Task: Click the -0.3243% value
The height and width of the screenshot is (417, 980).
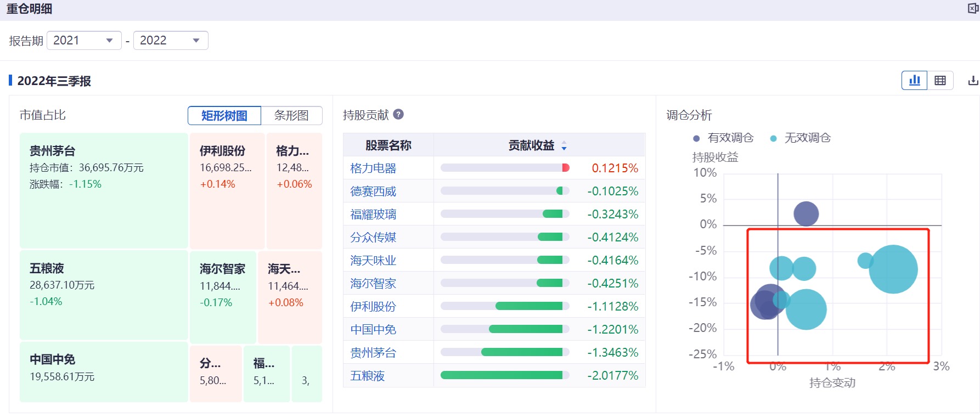Action: pos(613,215)
